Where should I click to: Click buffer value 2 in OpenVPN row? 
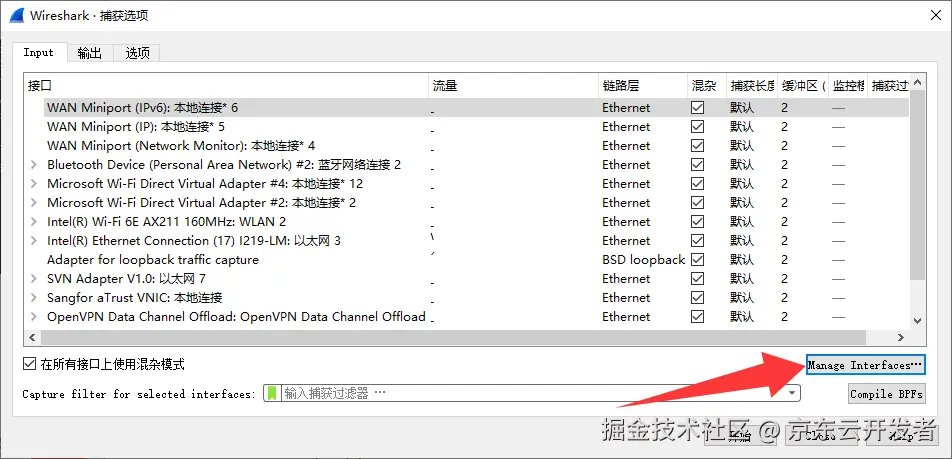[784, 316]
